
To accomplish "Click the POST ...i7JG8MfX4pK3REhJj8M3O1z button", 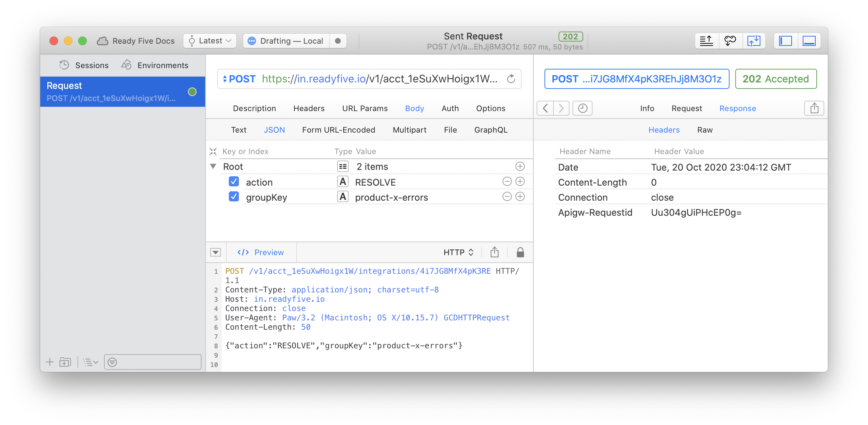I will tap(637, 79).
